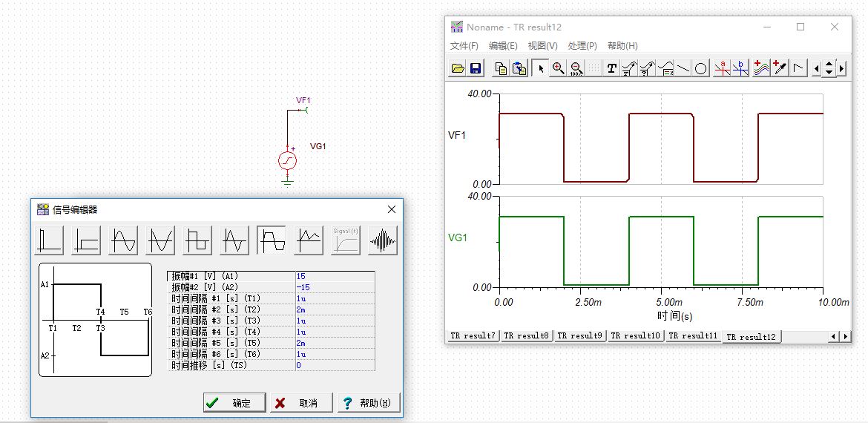Open the 帮助(H) menu

tap(622, 46)
